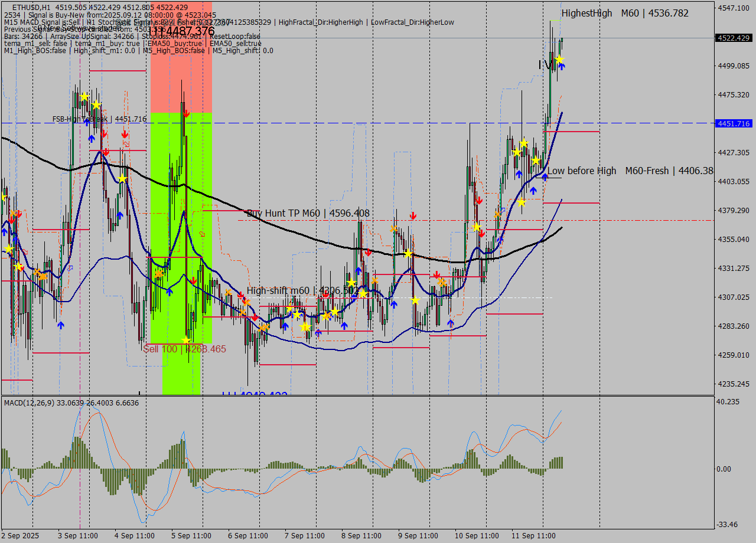Click the red down arrow atop the 5 Sep spike
This screenshot has height=543, width=756.
(185, 112)
